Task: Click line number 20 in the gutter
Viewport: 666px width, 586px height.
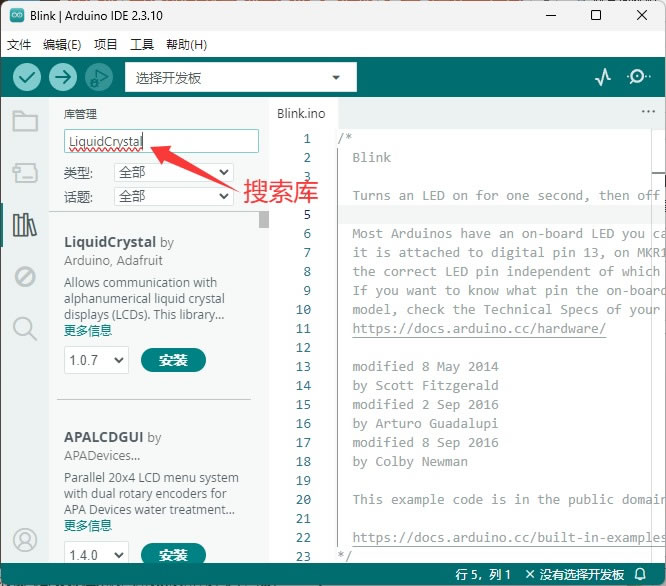Action: (303, 499)
